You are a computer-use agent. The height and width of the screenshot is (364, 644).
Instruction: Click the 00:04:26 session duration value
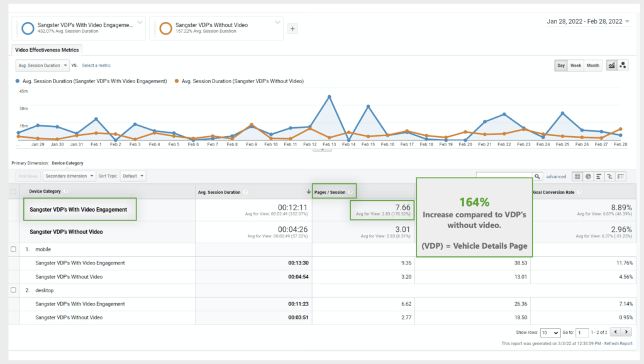pyautogui.click(x=292, y=229)
